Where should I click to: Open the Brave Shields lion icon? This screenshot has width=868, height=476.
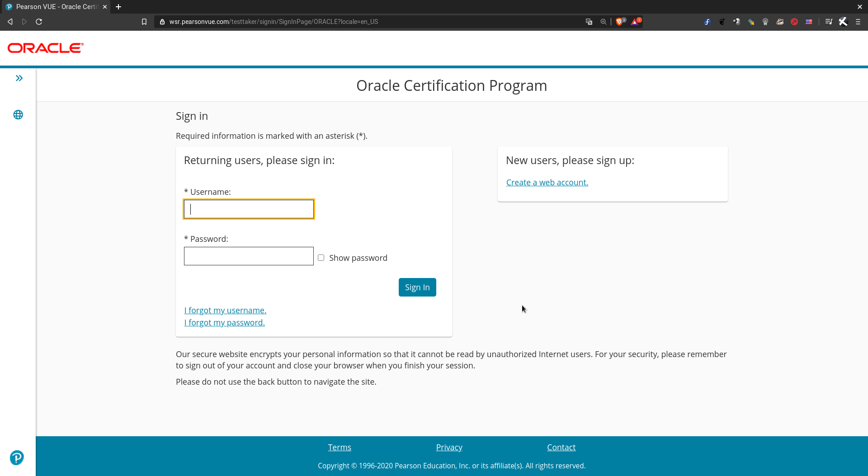(x=620, y=21)
